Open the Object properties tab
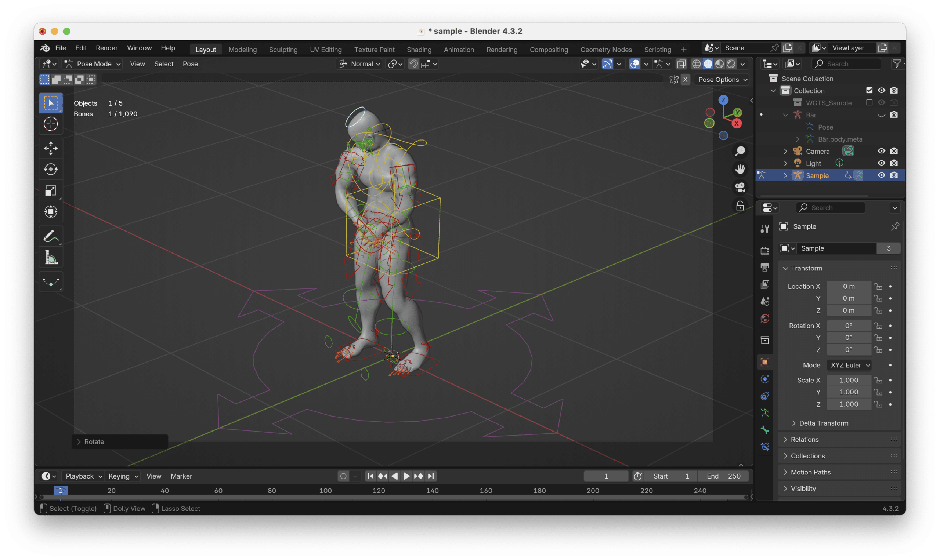 click(765, 362)
